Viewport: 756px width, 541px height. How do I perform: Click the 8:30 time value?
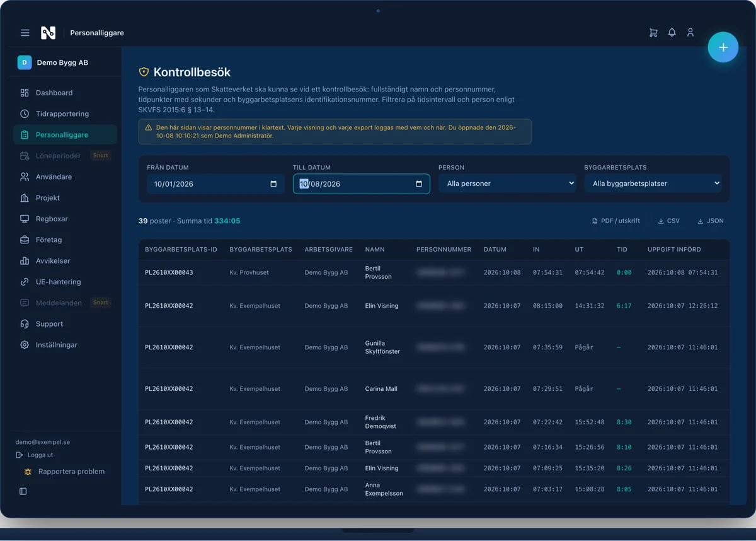click(x=624, y=422)
